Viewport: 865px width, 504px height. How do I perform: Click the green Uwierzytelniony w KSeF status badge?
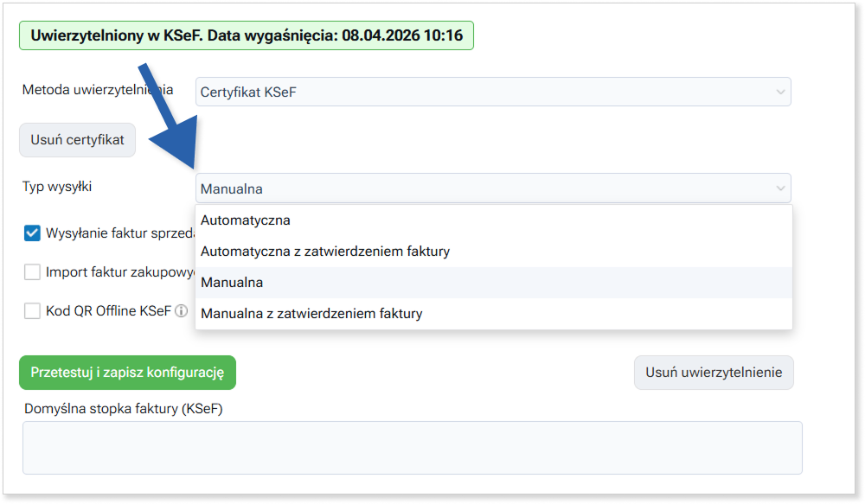pos(247,36)
